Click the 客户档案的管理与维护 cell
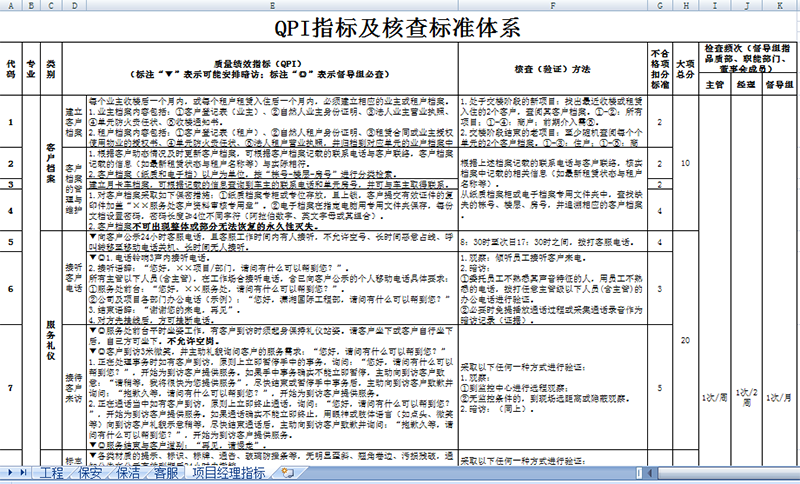 click(74, 189)
